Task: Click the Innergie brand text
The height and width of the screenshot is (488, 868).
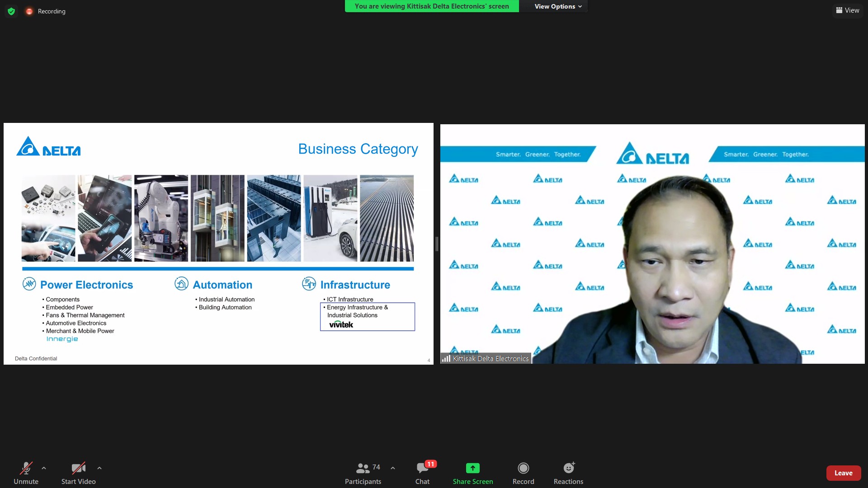Action: coord(62,339)
